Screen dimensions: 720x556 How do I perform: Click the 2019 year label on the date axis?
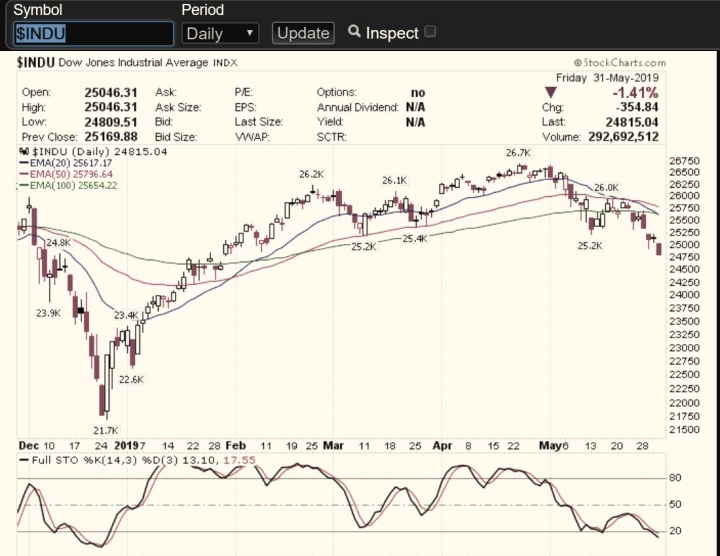[126, 445]
